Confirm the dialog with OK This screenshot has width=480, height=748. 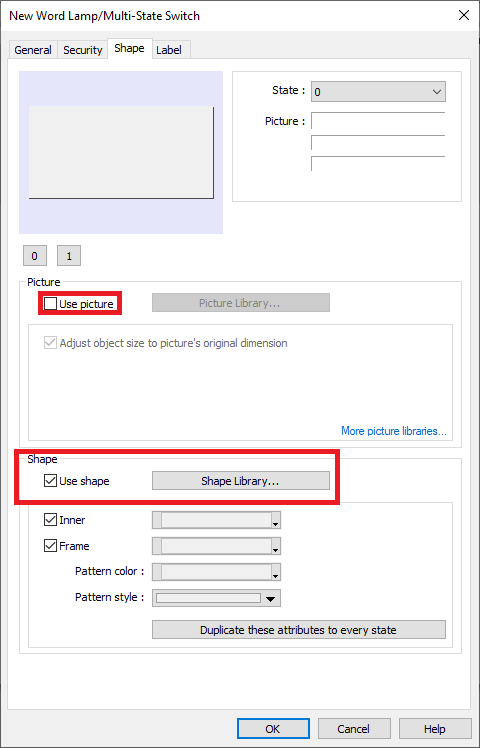pos(273,729)
